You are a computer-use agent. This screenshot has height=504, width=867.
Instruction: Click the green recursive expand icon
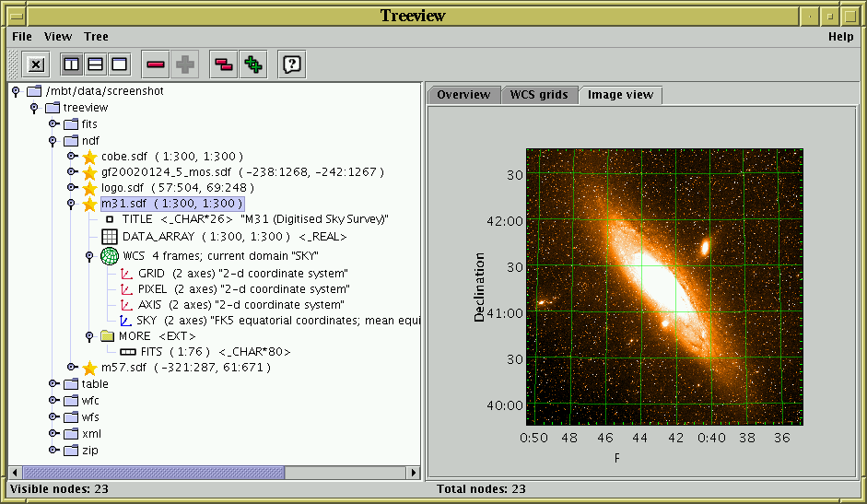tap(252, 64)
